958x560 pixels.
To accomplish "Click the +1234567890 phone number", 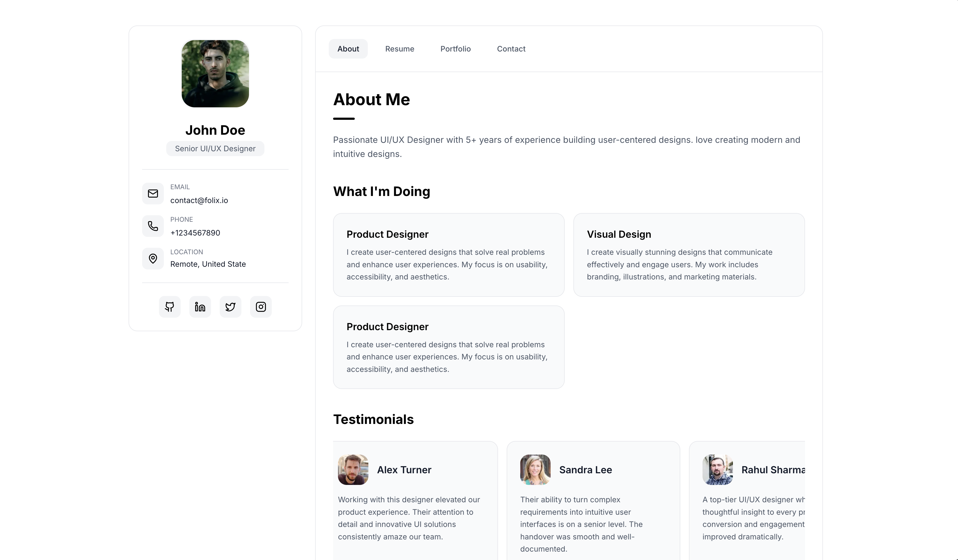I will pos(195,233).
